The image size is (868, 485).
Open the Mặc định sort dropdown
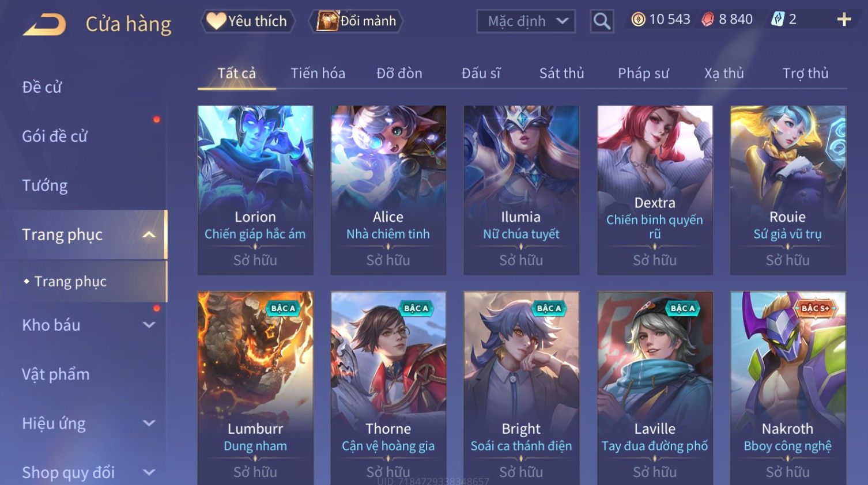526,21
